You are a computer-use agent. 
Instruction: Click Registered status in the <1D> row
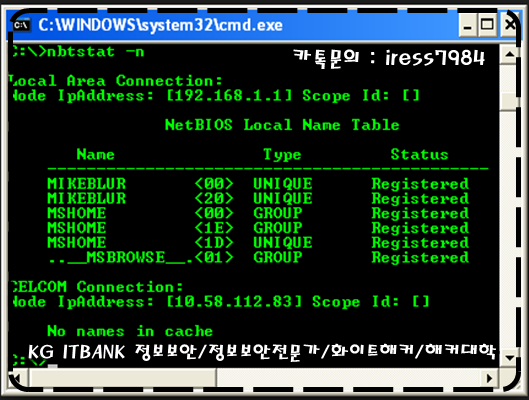(x=420, y=243)
